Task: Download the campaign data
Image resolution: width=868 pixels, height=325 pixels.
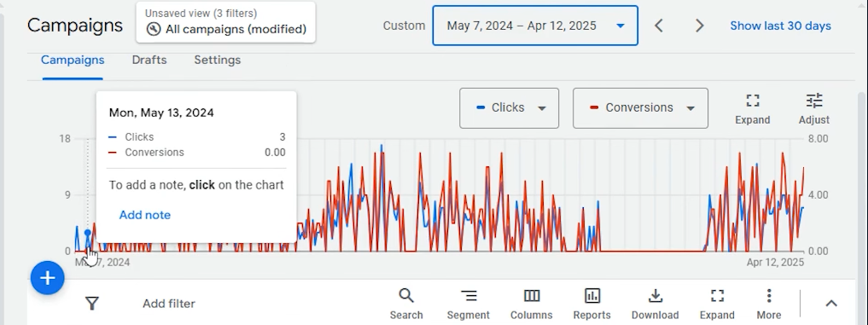Action: tap(655, 304)
